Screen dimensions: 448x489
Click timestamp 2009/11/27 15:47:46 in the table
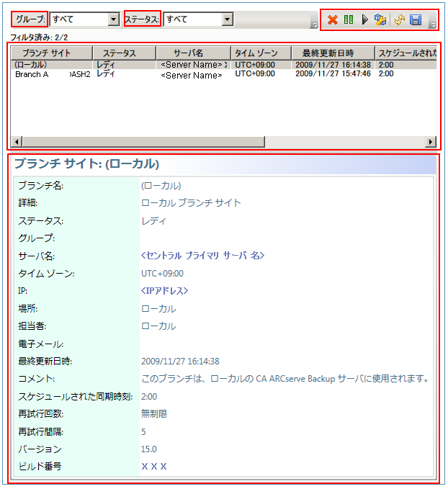click(x=333, y=74)
